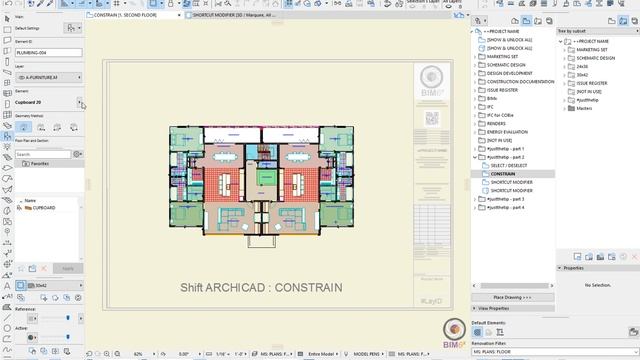Switch to the SHORTCUT MODIFIER tab
The image size is (640, 360).
[233, 15]
